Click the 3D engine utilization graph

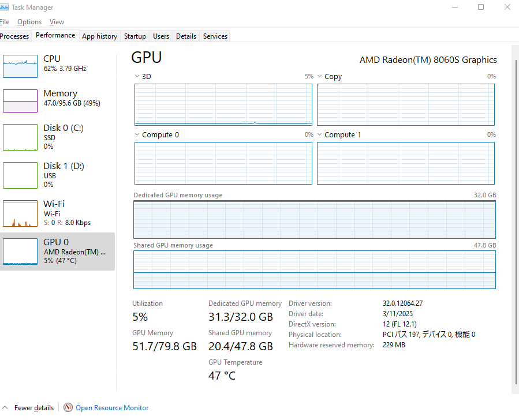(x=223, y=104)
